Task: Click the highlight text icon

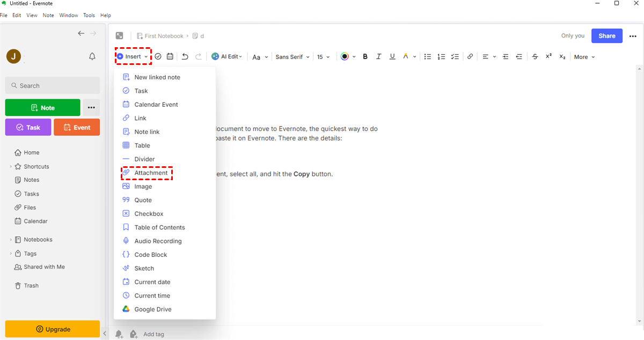Action: click(406, 56)
